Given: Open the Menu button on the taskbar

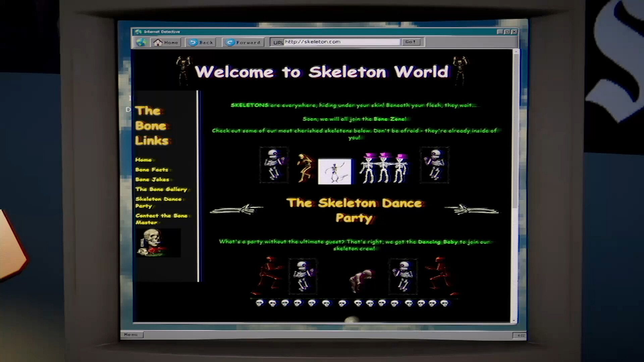Looking at the screenshot, I should [131, 335].
